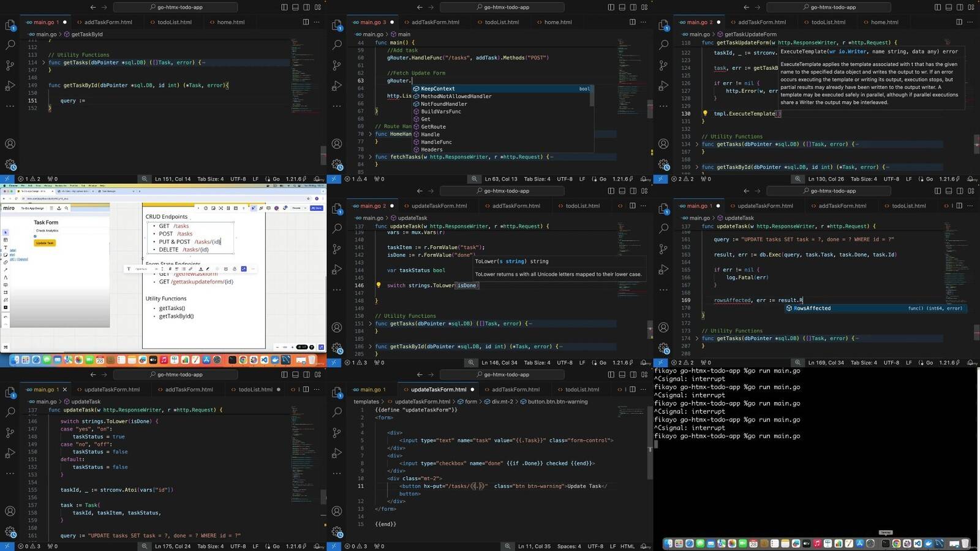Expand folded getTasks at line 151
The image size is (980, 551).
pyautogui.click(x=370, y=324)
